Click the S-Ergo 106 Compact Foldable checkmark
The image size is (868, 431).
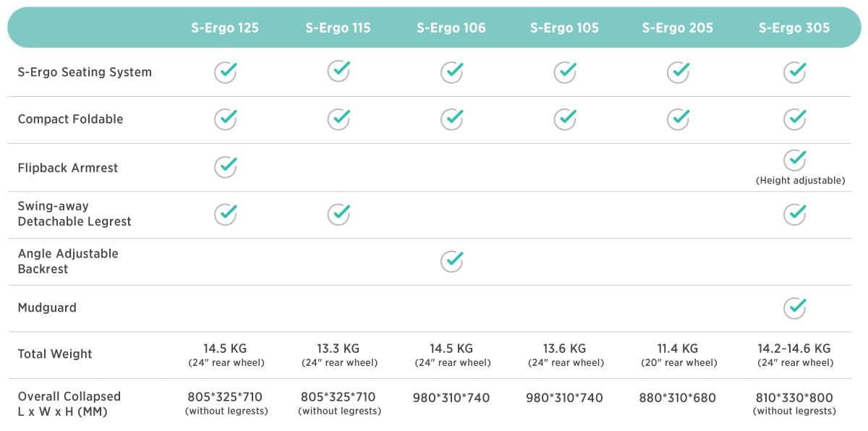point(453,119)
